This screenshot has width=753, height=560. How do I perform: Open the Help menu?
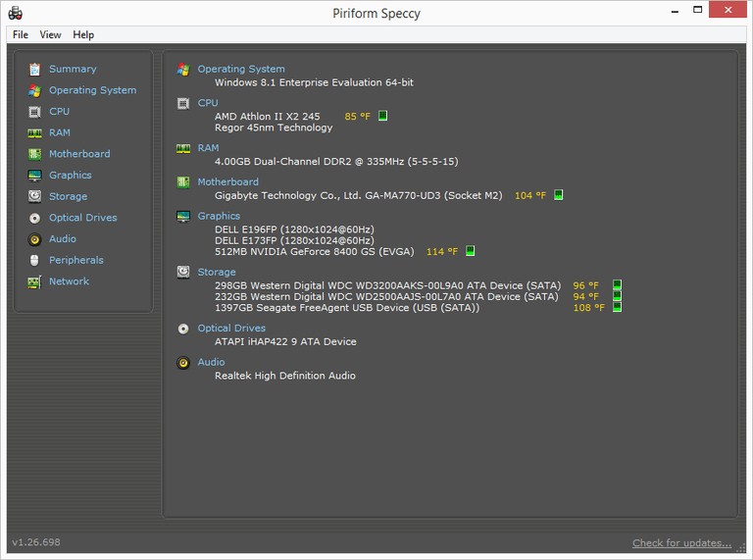tap(83, 34)
